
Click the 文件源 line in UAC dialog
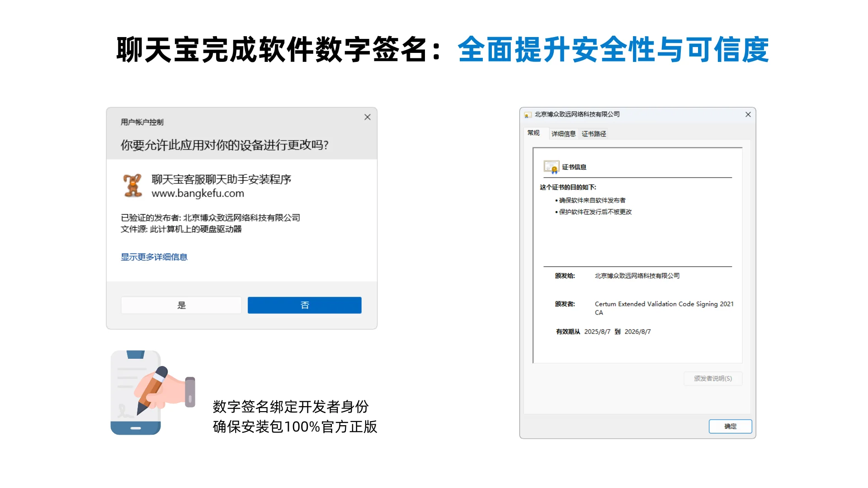(x=181, y=229)
